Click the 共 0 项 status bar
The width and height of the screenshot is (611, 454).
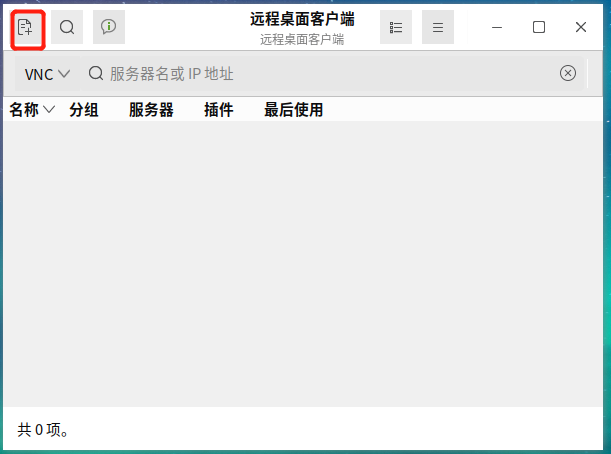click(43, 430)
